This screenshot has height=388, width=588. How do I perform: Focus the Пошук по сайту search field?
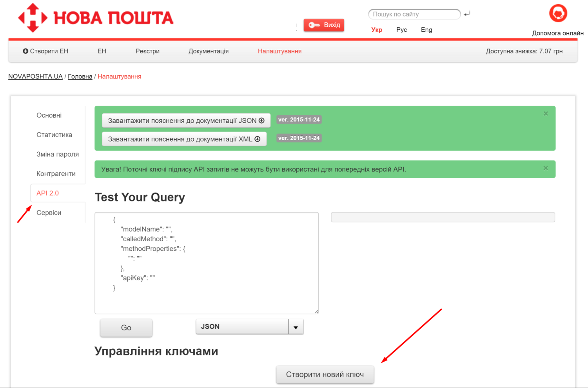click(x=414, y=14)
